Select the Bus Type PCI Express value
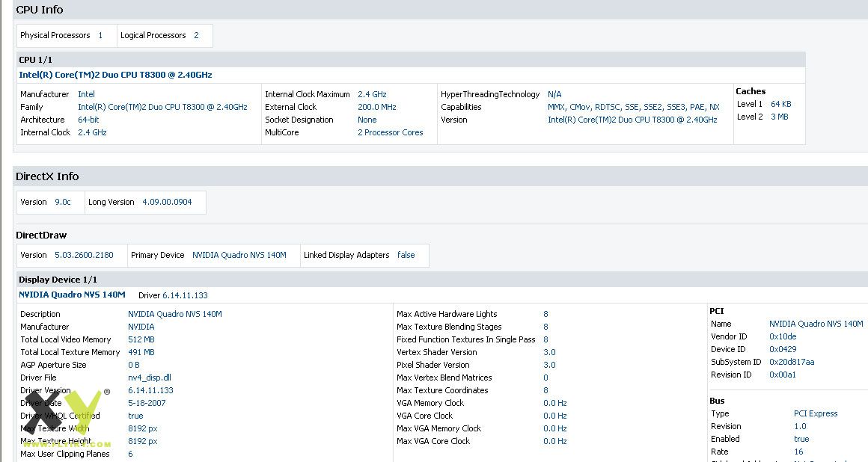Viewport: 868px width, 462px height. (816, 413)
